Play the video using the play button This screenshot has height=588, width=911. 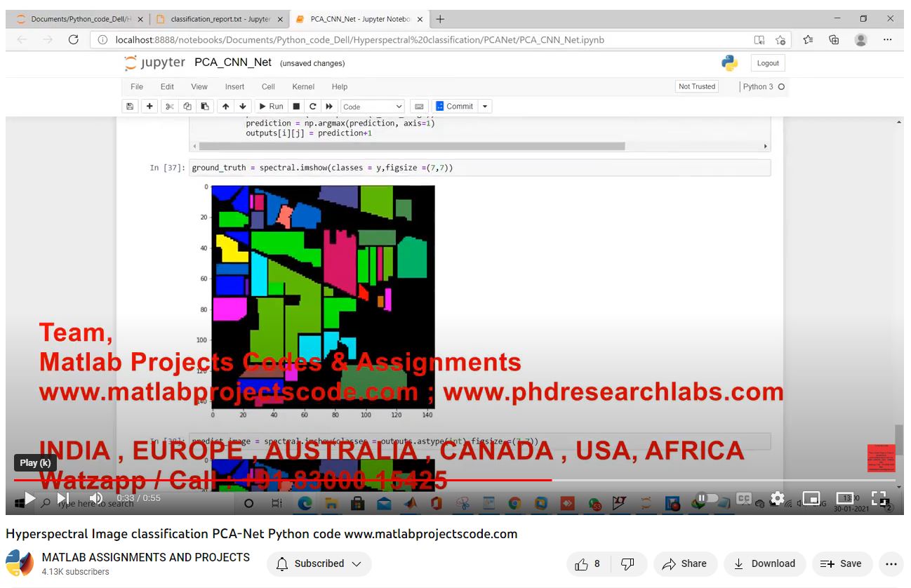[29, 498]
